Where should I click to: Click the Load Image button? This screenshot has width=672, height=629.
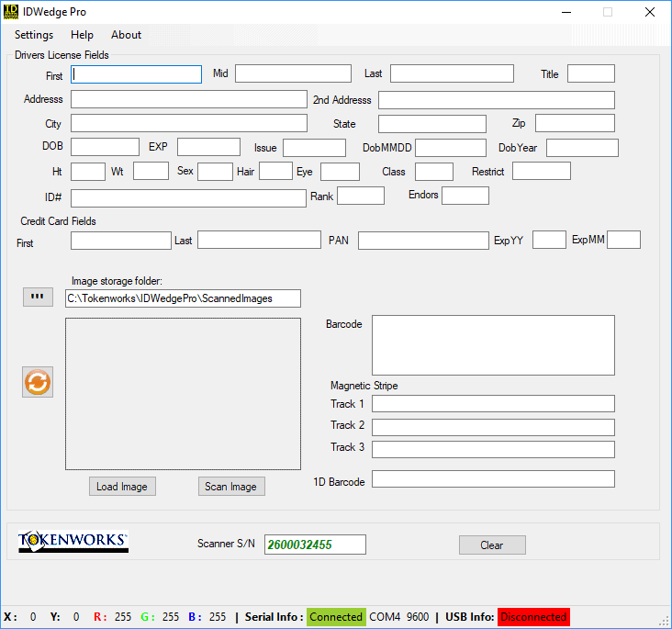coord(122,487)
